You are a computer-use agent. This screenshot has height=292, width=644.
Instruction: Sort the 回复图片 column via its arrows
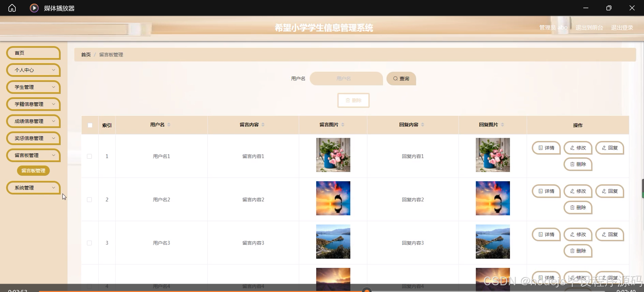point(502,125)
